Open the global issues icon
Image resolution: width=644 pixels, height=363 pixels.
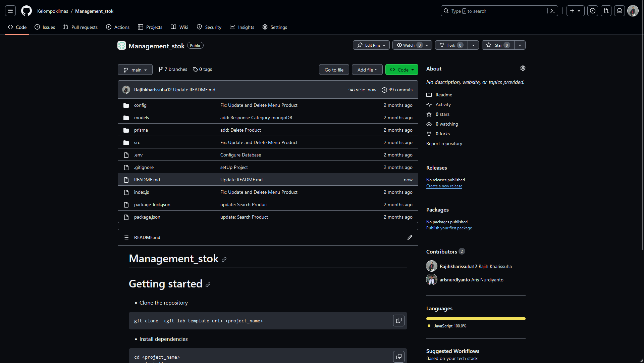[x=593, y=11]
